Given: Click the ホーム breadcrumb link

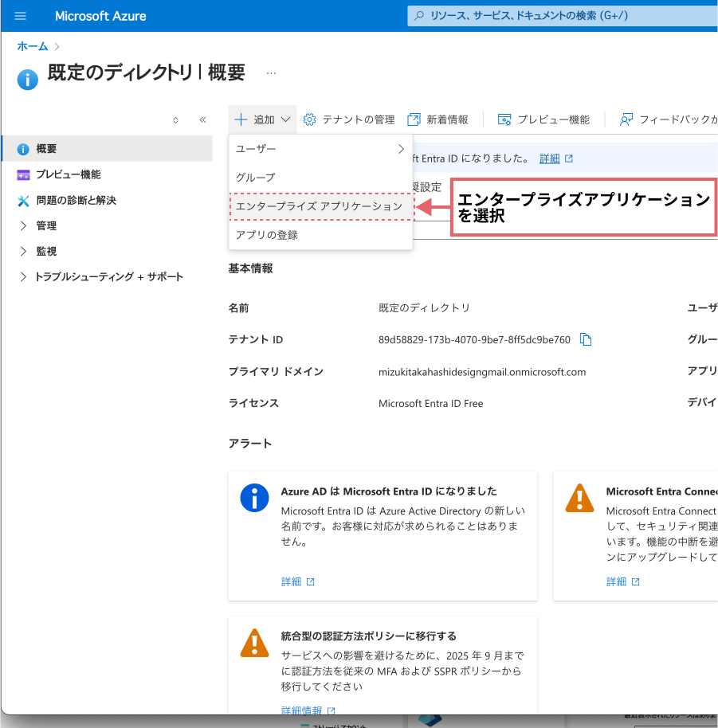Looking at the screenshot, I should (x=33, y=46).
